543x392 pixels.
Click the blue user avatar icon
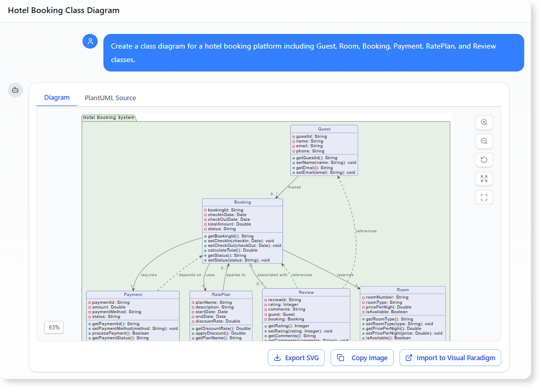(90, 41)
